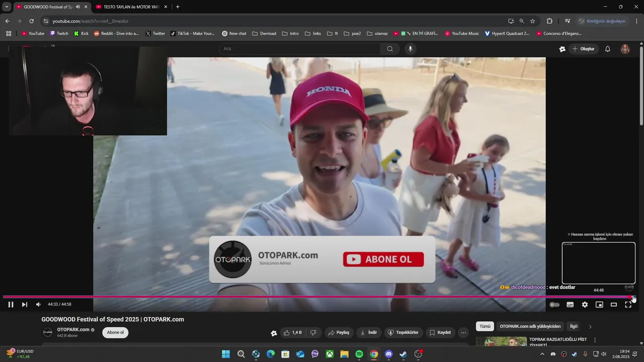The width and height of the screenshot is (644, 362).
Task: Start voice search with microphone
Action: point(410,49)
